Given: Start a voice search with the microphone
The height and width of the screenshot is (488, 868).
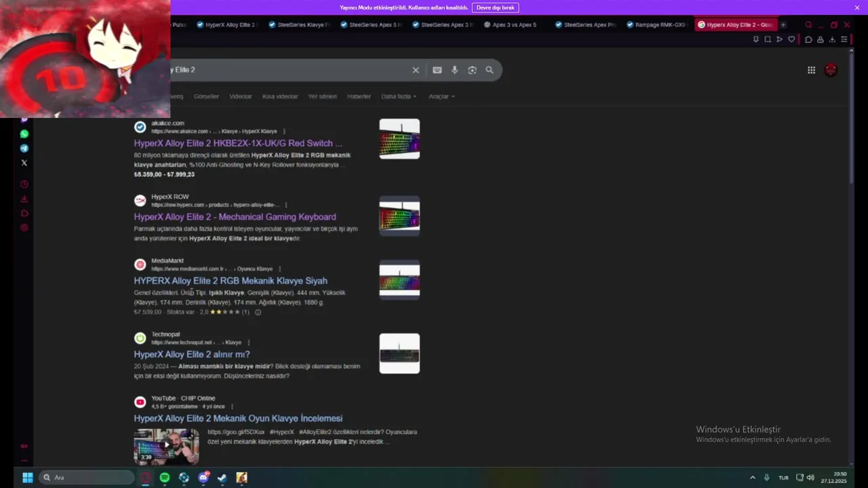Looking at the screenshot, I should 454,70.
